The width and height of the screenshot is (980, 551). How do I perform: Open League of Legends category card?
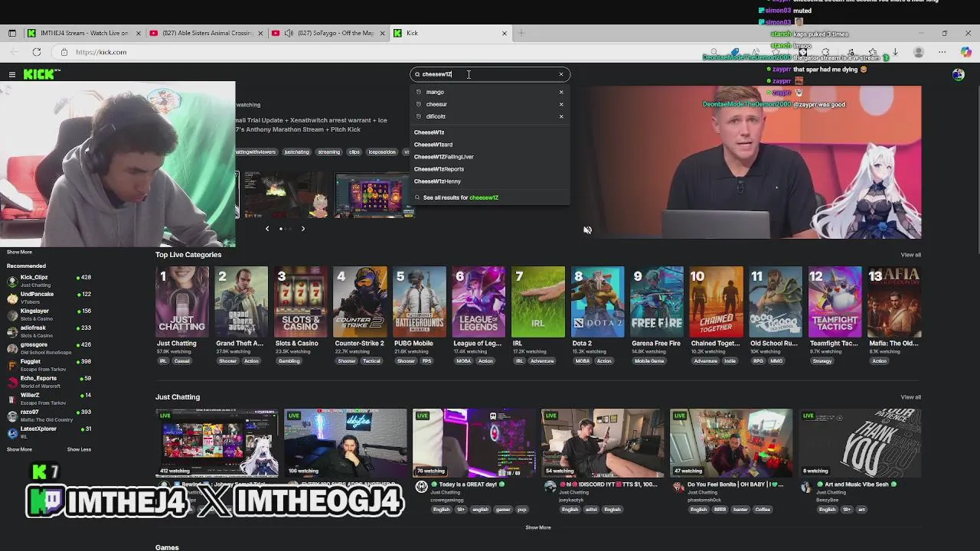tap(479, 302)
